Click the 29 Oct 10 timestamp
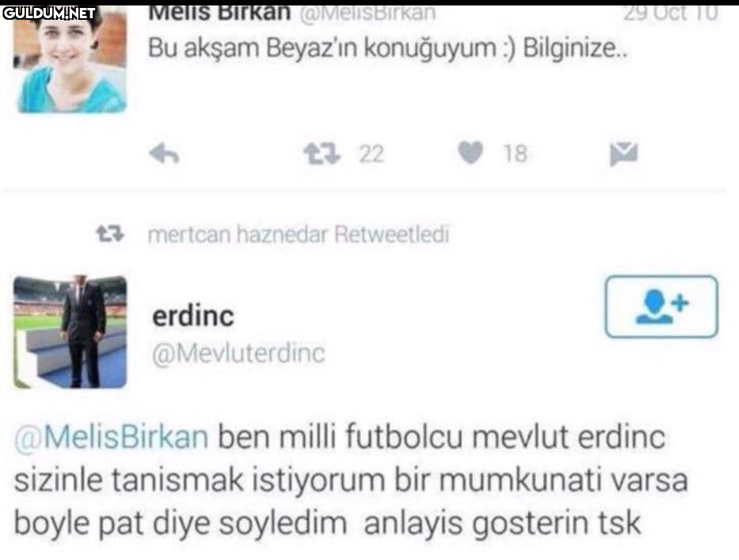 pos(670,13)
